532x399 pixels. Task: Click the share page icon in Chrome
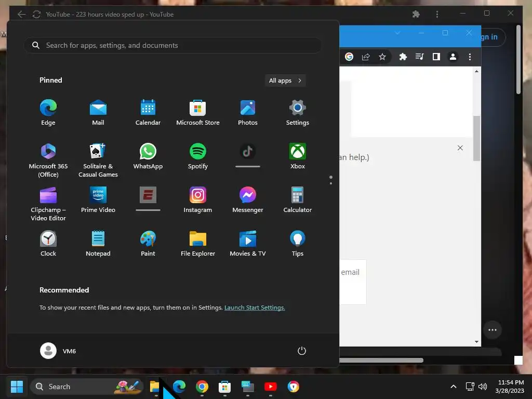coord(366,57)
